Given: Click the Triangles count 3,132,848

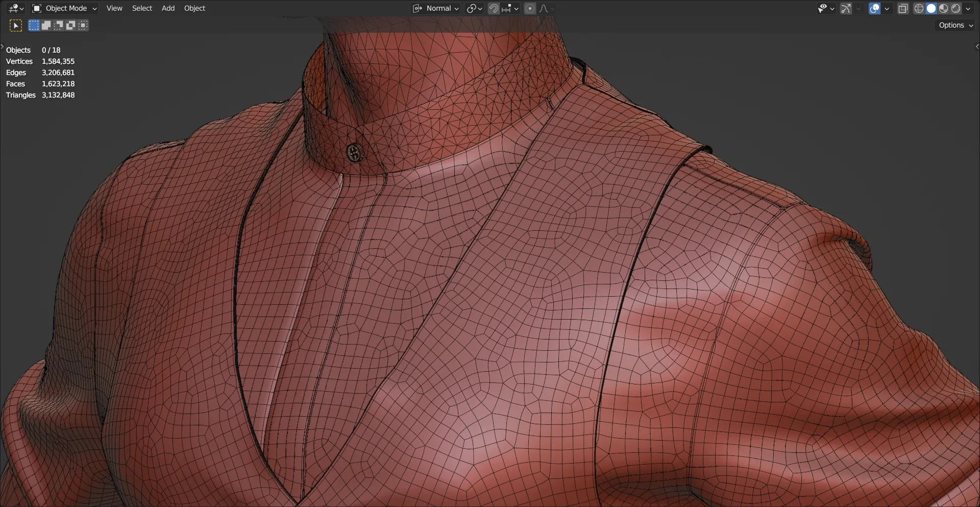Looking at the screenshot, I should click(x=58, y=95).
